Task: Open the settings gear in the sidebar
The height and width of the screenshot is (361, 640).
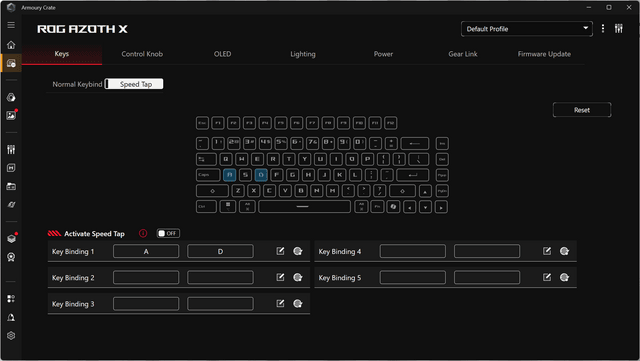Action: pyautogui.click(x=11, y=335)
